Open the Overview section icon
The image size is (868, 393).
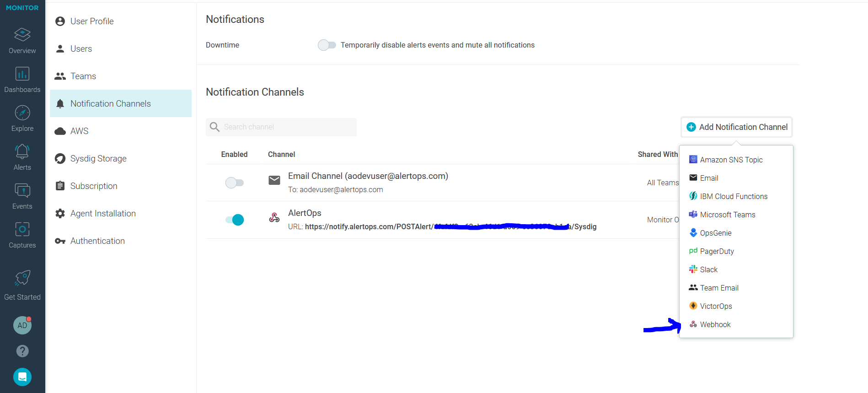[x=22, y=35]
